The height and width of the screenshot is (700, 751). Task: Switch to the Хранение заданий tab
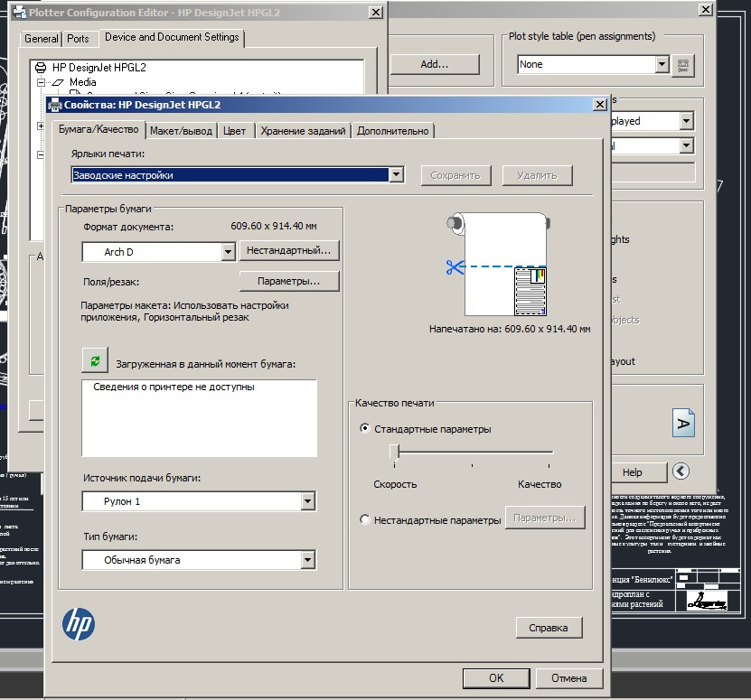point(303,131)
